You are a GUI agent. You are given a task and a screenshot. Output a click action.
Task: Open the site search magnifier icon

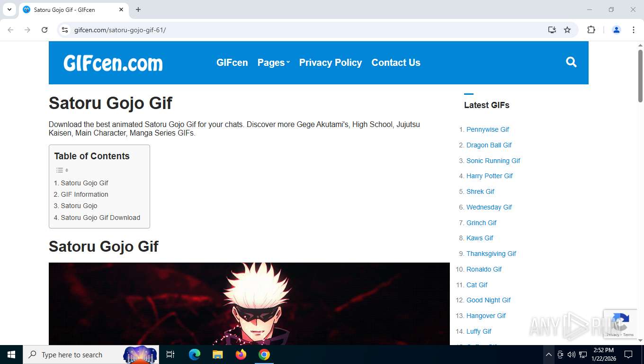pos(571,62)
